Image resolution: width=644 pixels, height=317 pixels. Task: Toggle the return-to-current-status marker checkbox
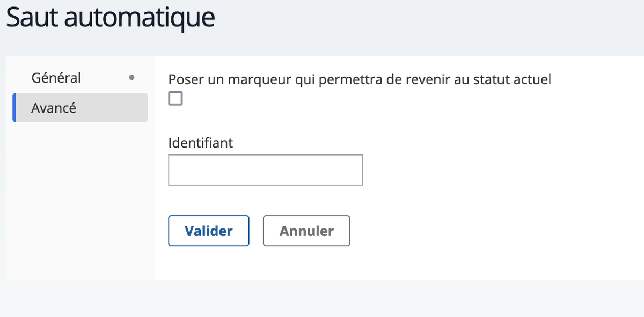click(x=175, y=98)
